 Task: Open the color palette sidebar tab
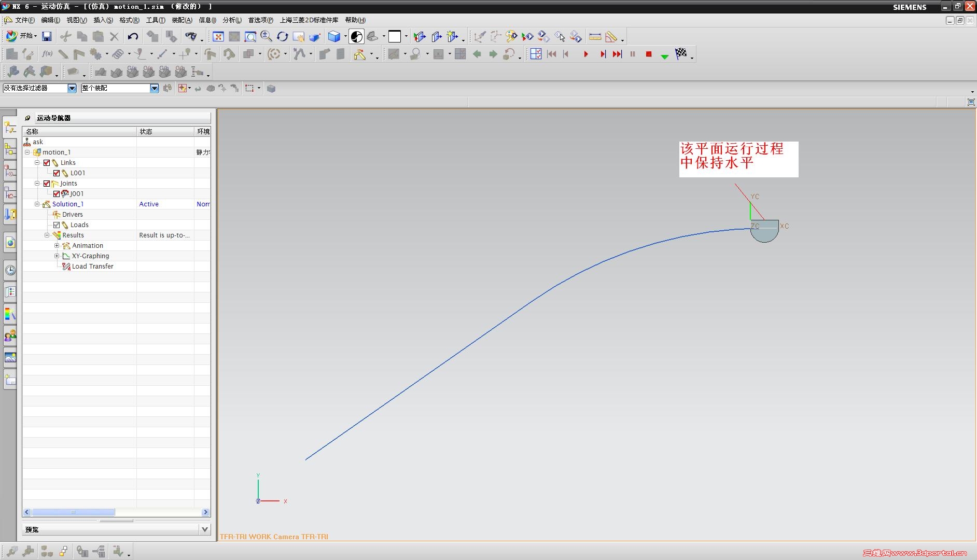point(10,314)
